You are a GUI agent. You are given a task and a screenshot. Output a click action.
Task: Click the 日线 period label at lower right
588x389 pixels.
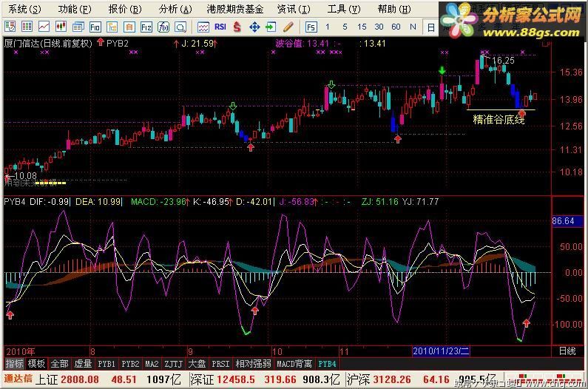pos(567,351)
